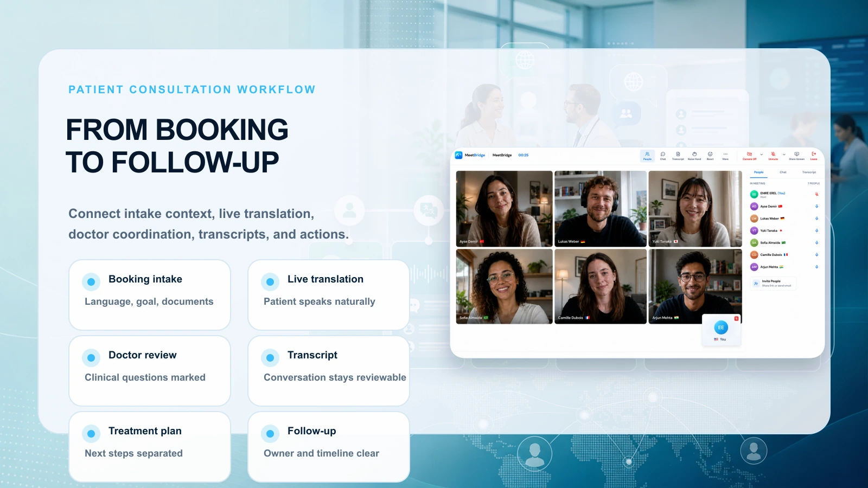Image resolution: width=868 pixels, height=488 pixels.
Task: Click the AM avatar next to Arjun Mehta
Action: click(754, 267)
